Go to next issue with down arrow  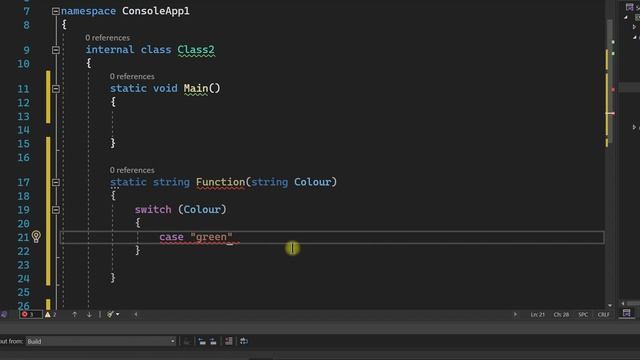(x=89, y=314)
